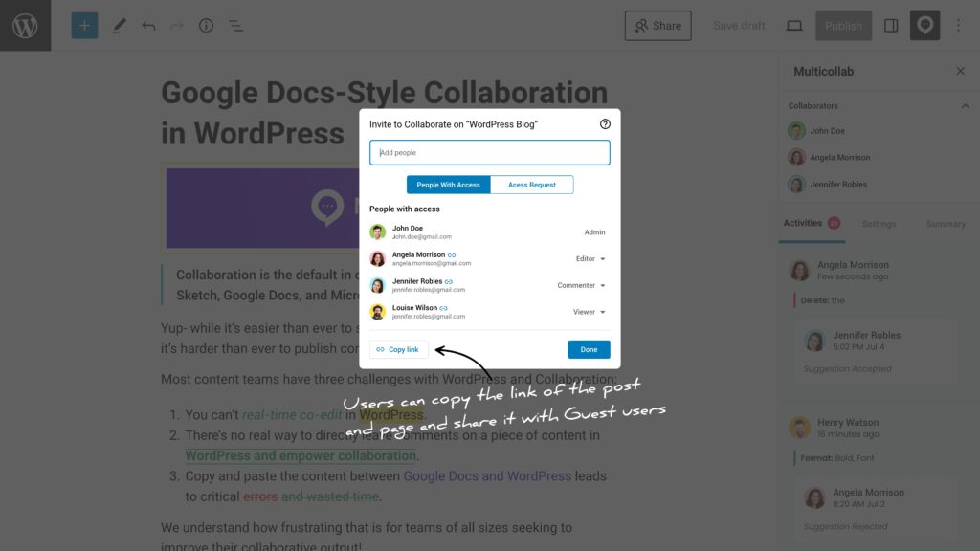Click Save draft
980x551 pixels.
pos(739,26)
